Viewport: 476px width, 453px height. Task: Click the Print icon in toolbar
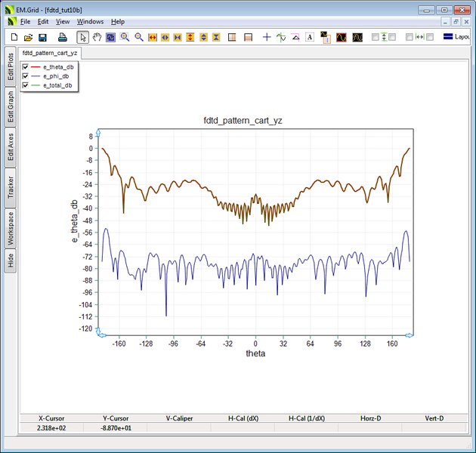[61, 37]
